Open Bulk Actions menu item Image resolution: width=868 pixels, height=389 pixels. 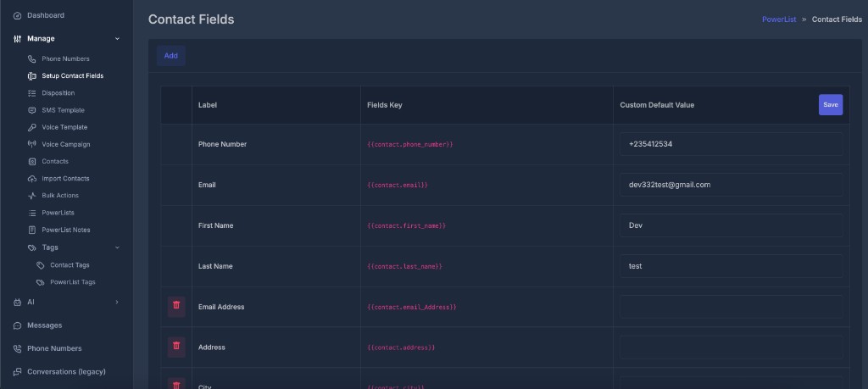pyautogui.click(x=60, y=195)
